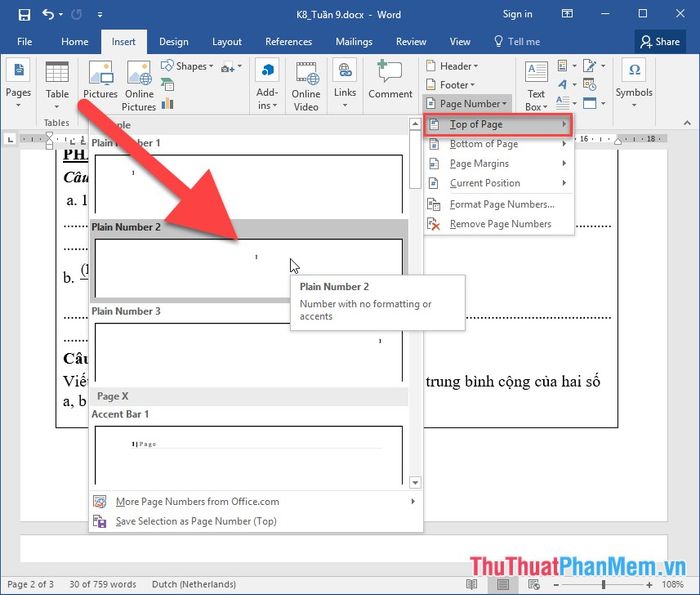Open the Symbols menu
Screen dimensions: 700x595
point(634,83)
